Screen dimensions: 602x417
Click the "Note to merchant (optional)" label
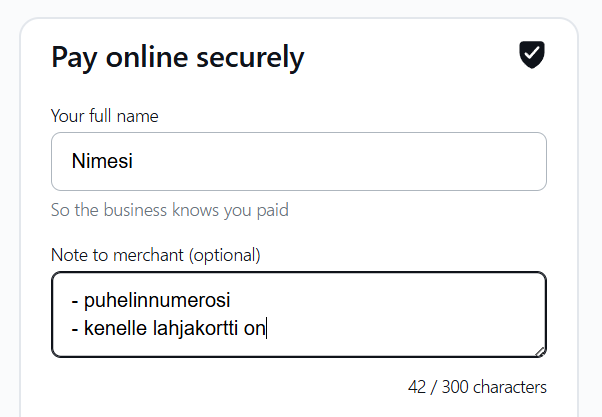[x=155, y=255]
